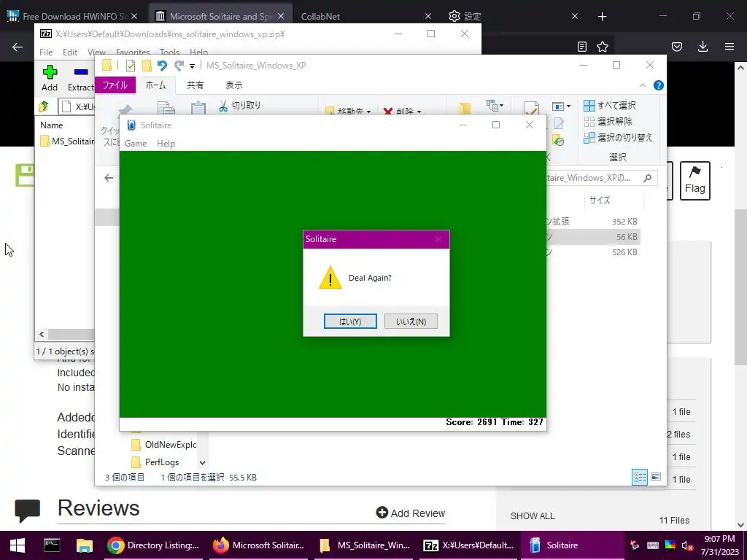The width and height of the screenshot is (747, 560).
Task: Switch to the ホーム ribbon tab
Action: click(x=156, y=85)
